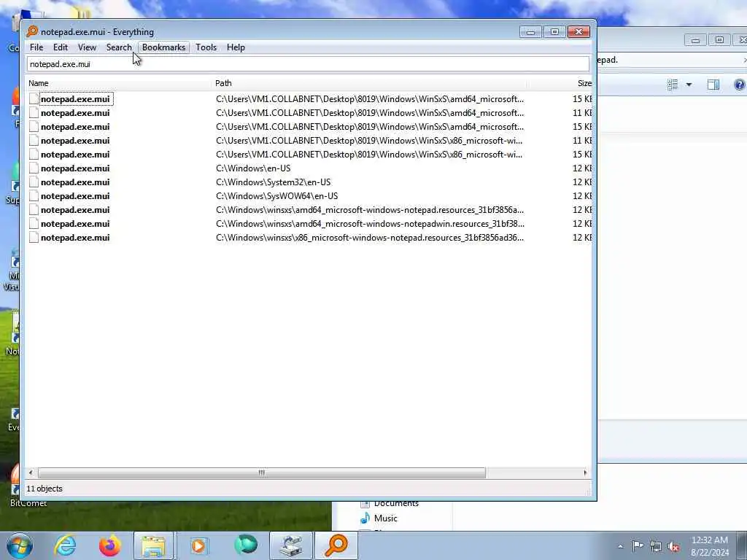Click the horizontal scrollbar thumb in results
The width and height of the screenshot is (747, 560).
262,472
